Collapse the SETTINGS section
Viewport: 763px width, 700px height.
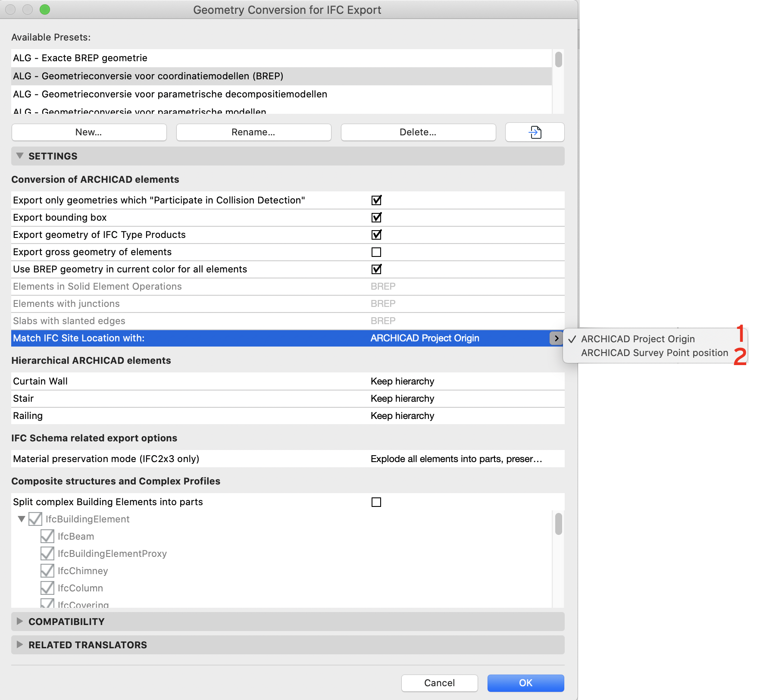tap(20, 156)
